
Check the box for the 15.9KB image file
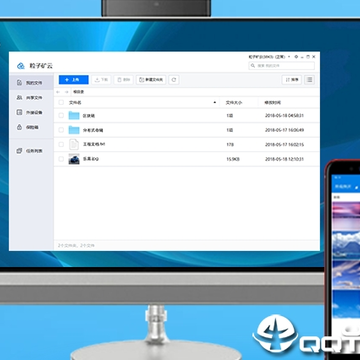point(61,159)
